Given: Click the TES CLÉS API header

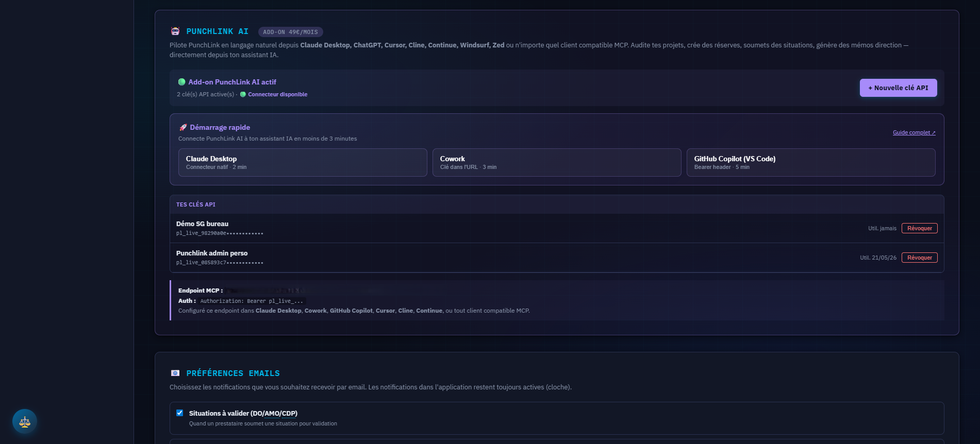Looking at the screenshot, I should [196, 204].
